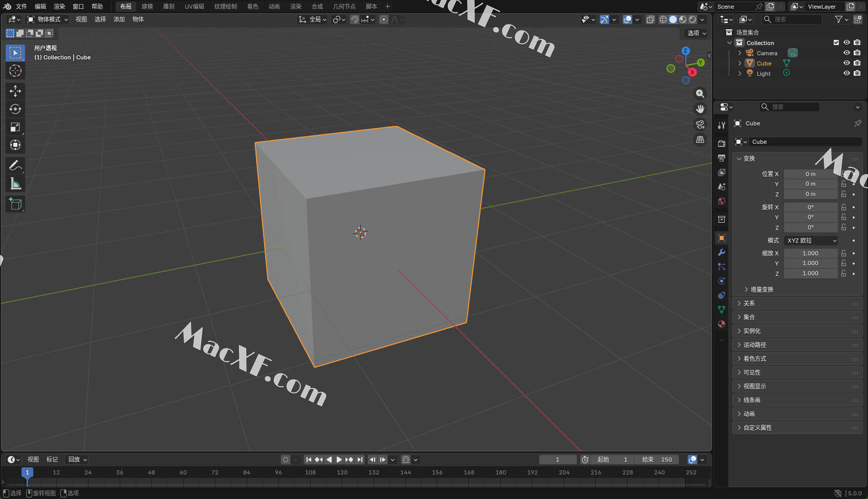Screen dimensions: 868x499
Task: Activate the Annotate pencil tool
Action: [x=15, y=166]
